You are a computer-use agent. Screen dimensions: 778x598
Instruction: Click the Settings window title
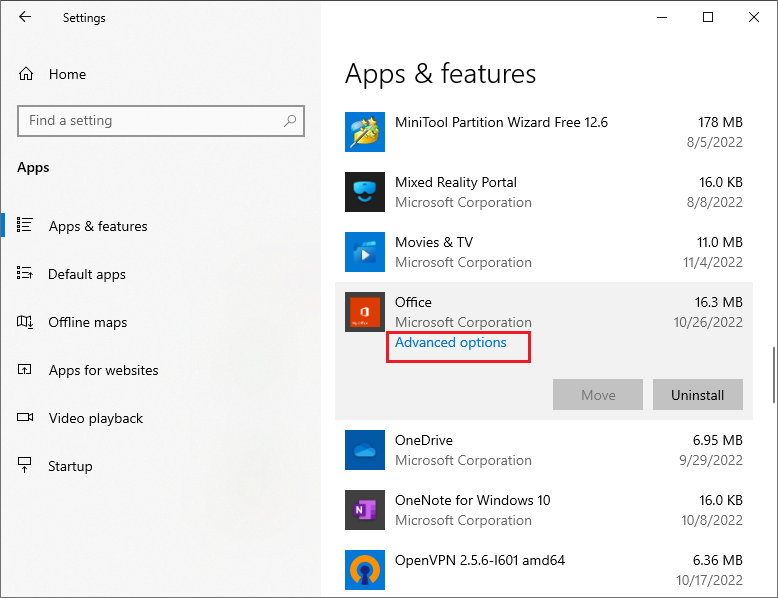click(x=84, y=18)
